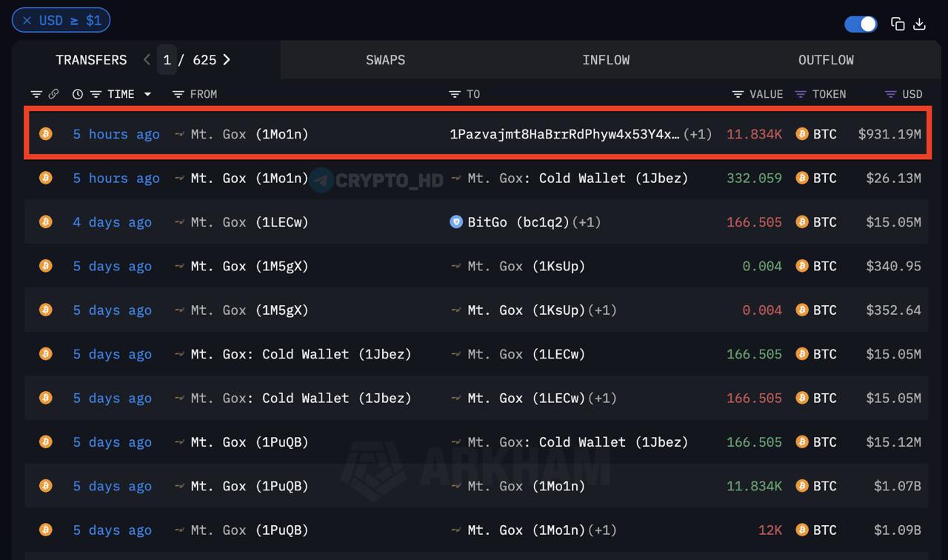The image size is (948, 560).
Task: Click the BitGo shield icon
Action: tap(456, 222)
